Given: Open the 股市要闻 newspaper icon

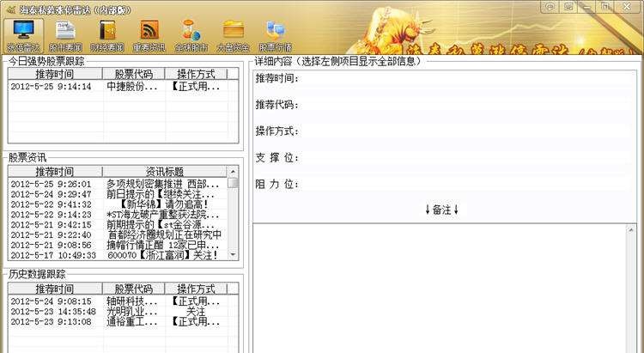Looking at the screenshot, I should pos(65,30).
